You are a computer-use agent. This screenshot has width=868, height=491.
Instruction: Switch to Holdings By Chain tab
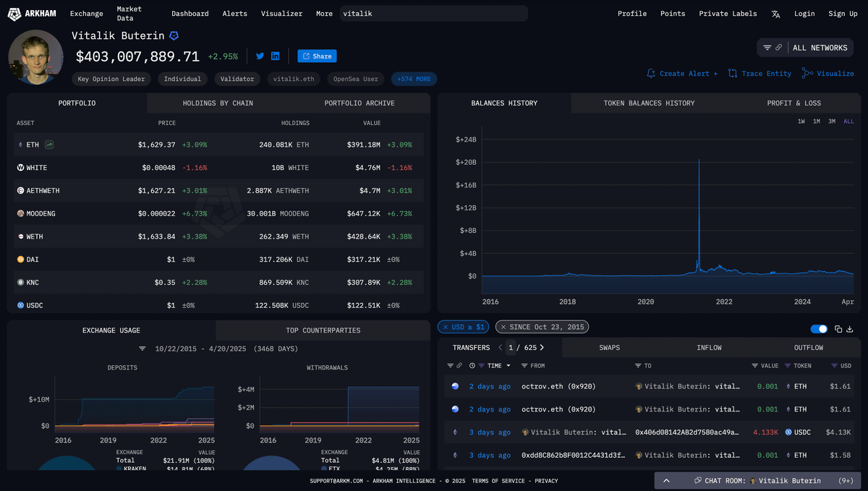point(218,103)
